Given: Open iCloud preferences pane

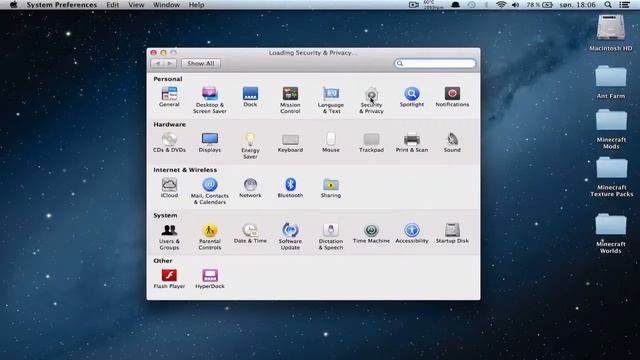Looking at the screenshot, I should coord(169,188).
